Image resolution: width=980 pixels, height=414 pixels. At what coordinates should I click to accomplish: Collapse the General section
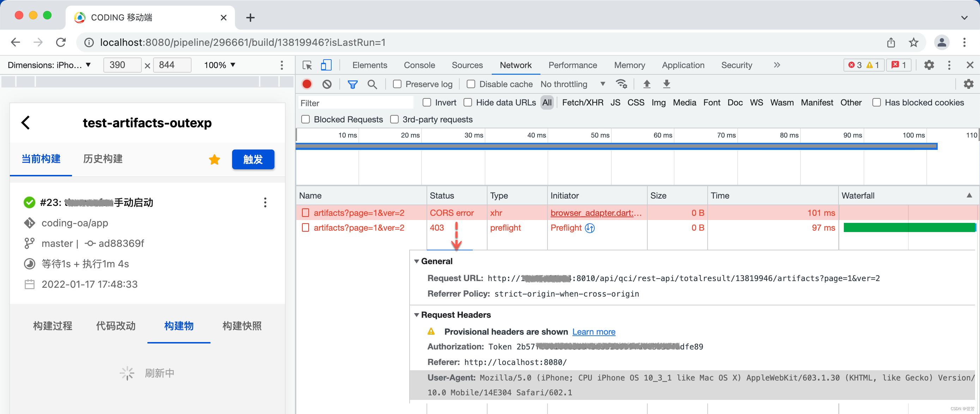pos(417,261)
